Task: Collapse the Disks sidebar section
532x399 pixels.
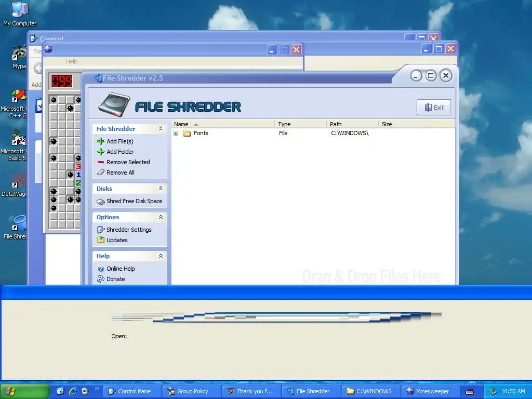Action: tap(161, 188)
